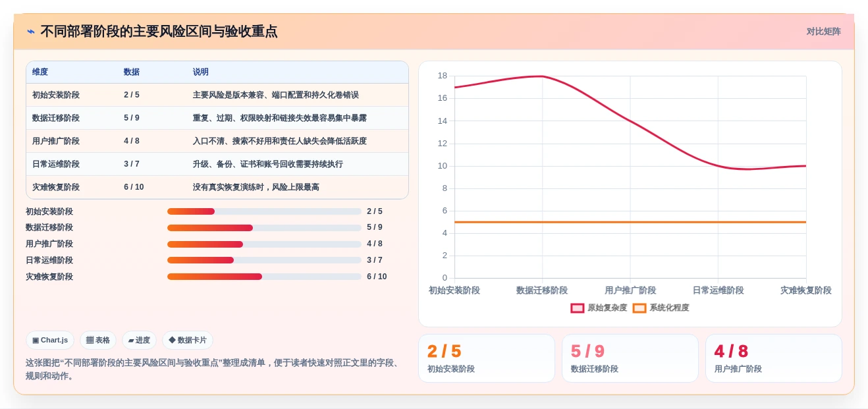Click table value 6 / 10

tap(134, 187)
